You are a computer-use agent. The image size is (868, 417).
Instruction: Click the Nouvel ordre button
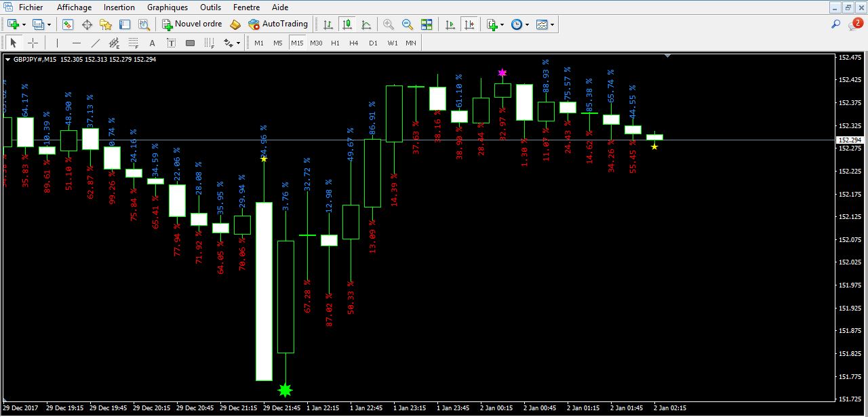[193, 24]
